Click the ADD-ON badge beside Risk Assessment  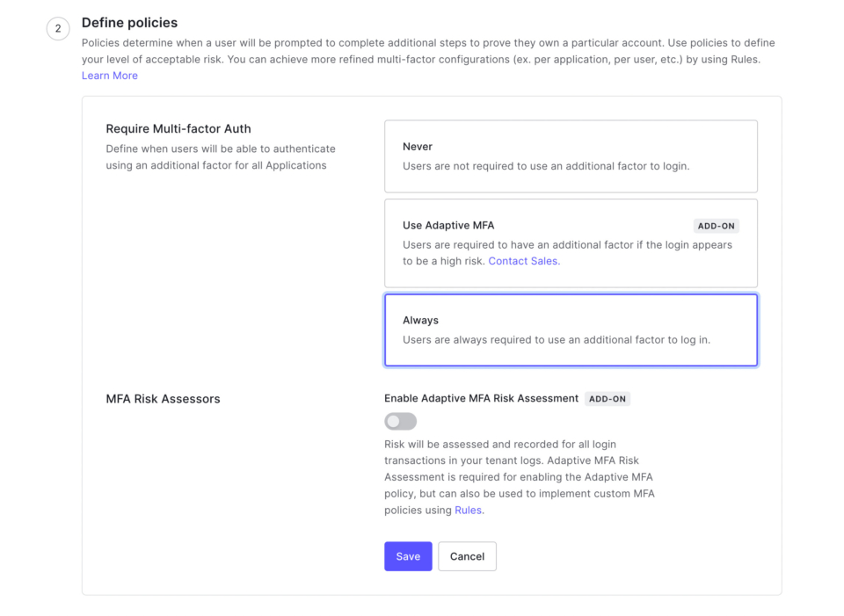608,398
